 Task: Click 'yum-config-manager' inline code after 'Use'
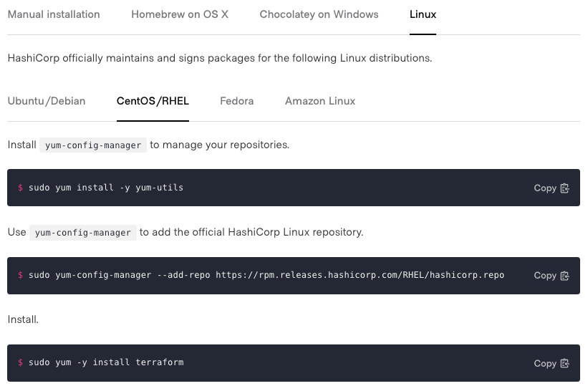pyautogui.click(x=83, y=233)
